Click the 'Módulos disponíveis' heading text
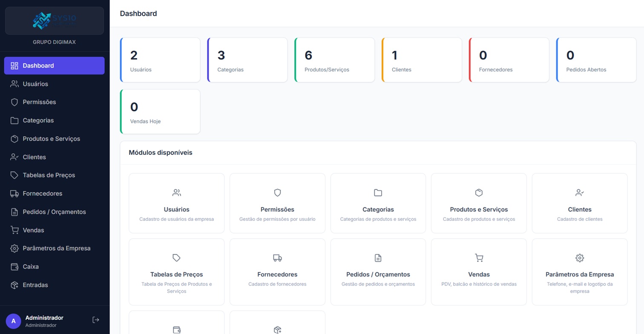This screenshot has width=644, height=334. (x=161, y=152)
